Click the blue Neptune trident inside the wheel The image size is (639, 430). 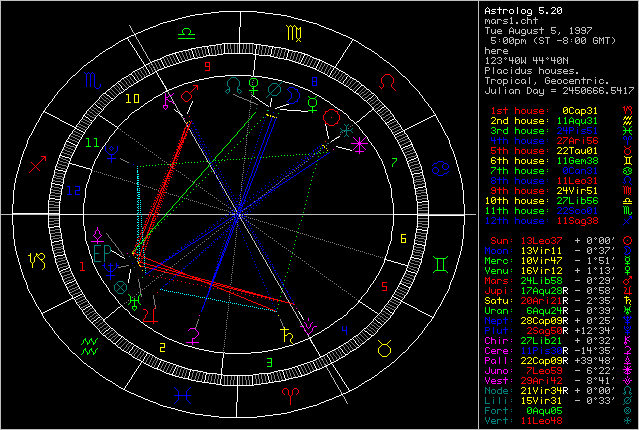(x=110, y=271)
